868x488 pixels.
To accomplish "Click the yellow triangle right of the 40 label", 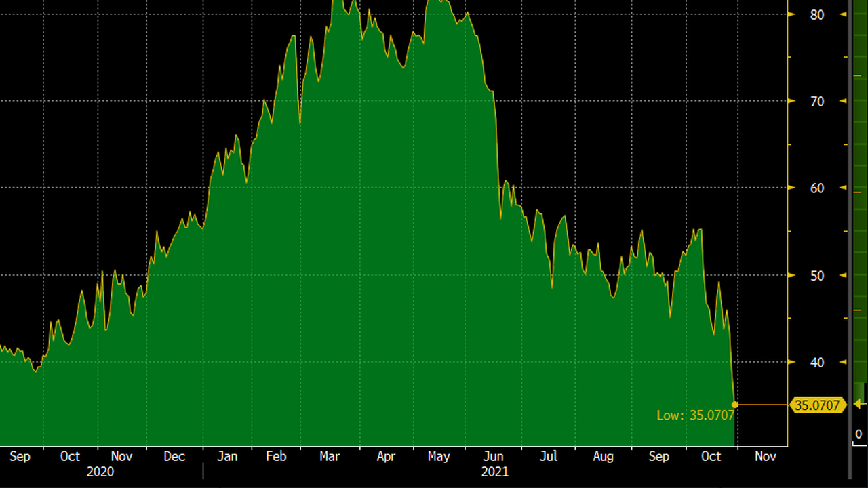I will click(x=843, y=362).
